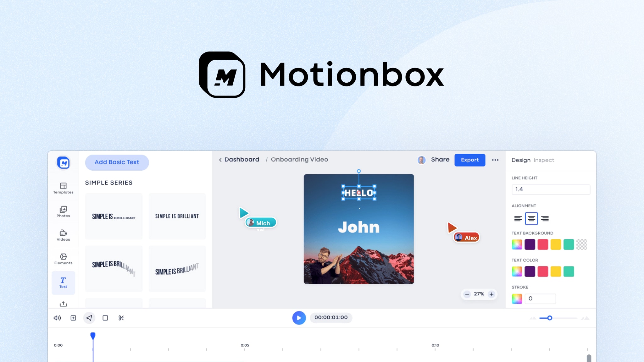Click the Upload/Export icon in sidebar

pos(63,304)
